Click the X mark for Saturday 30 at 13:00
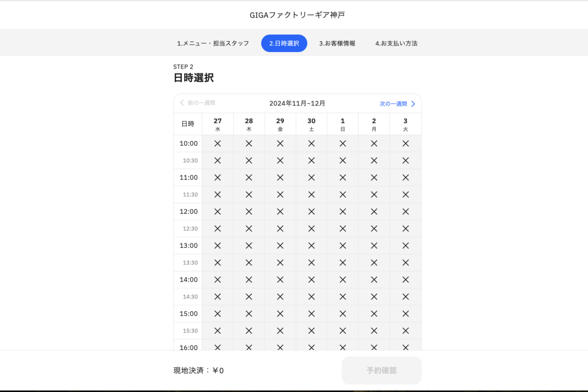This screenshot has height=392, width=588. (312, 245)
